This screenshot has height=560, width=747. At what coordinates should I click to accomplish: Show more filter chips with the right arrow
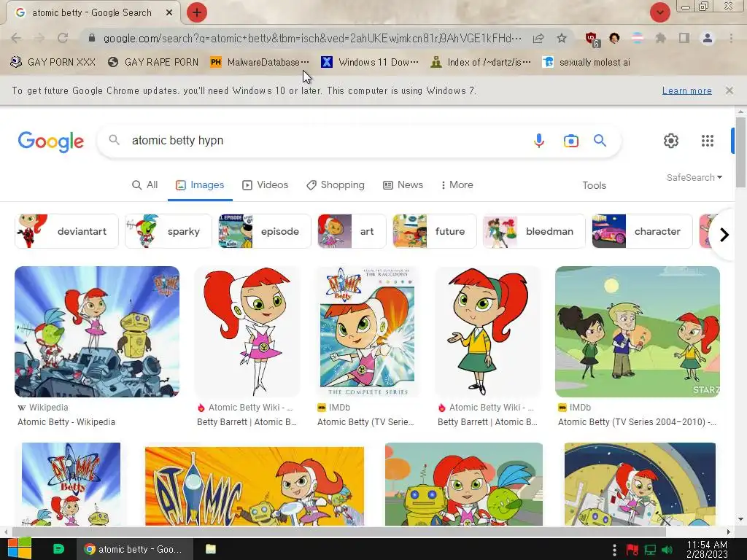tap(724, 235)
